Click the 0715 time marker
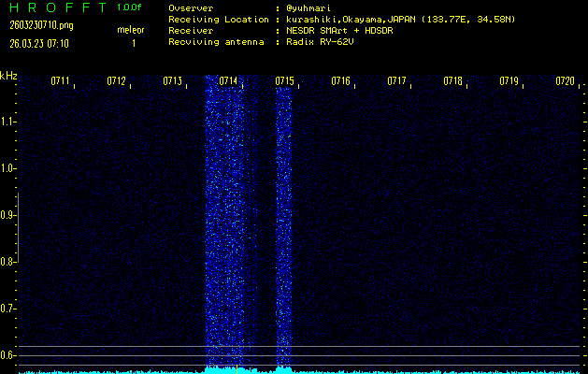Viewport: 588px width, 374px height. (x=284, y=81)
